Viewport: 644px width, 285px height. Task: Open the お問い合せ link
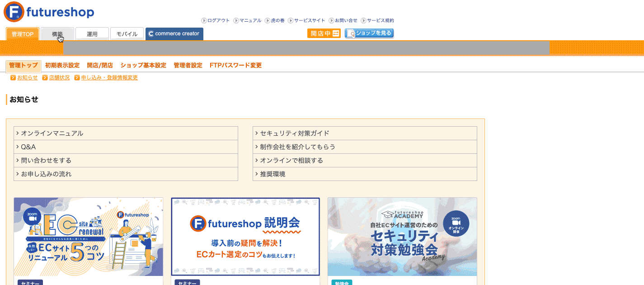(346, 20)
